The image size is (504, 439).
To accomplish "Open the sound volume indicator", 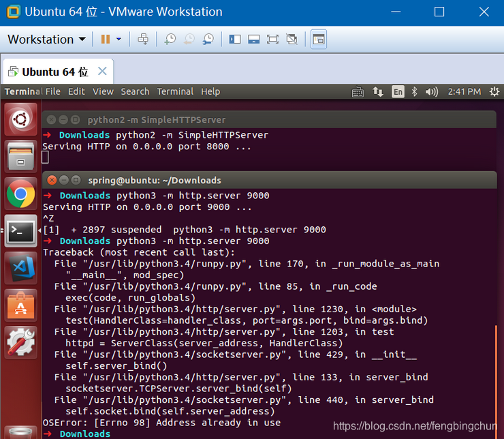I will tap(431, 92).
